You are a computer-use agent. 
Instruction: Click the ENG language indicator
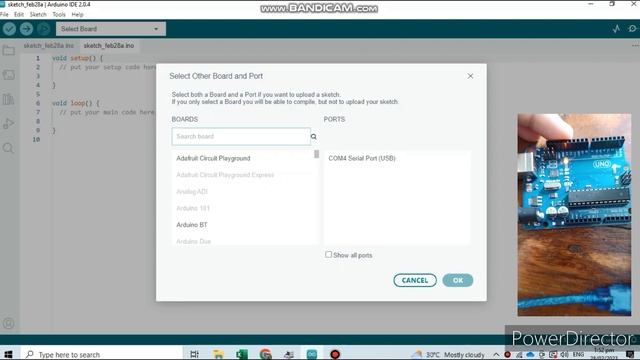(x=578, y=354)
